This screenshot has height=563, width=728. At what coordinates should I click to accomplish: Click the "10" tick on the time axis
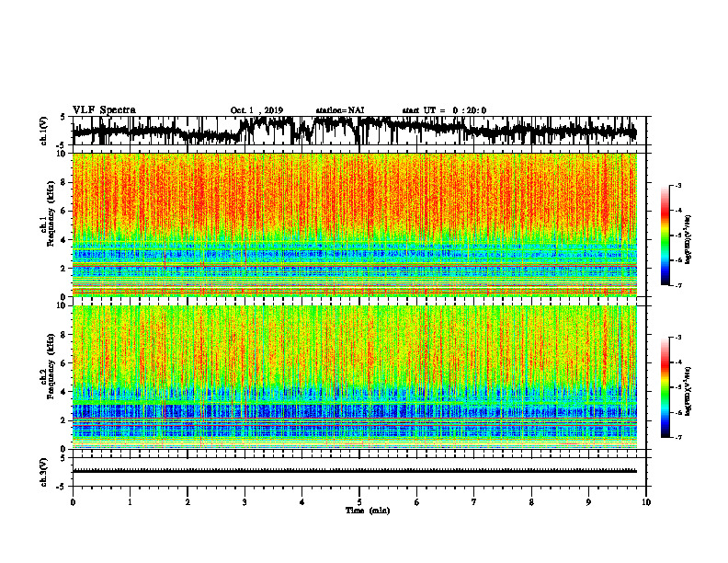tap(646, 502)
